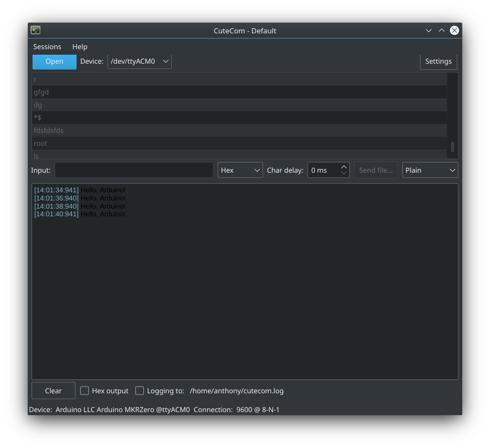490x448 pixels.
Task: Open the Hex input format dropdown
Action: point(240,170)
